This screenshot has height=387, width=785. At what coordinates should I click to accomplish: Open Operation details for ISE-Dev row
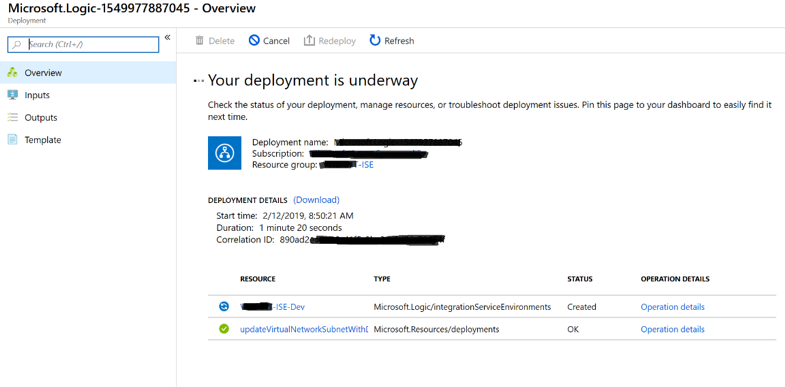[x=672, y=307]
